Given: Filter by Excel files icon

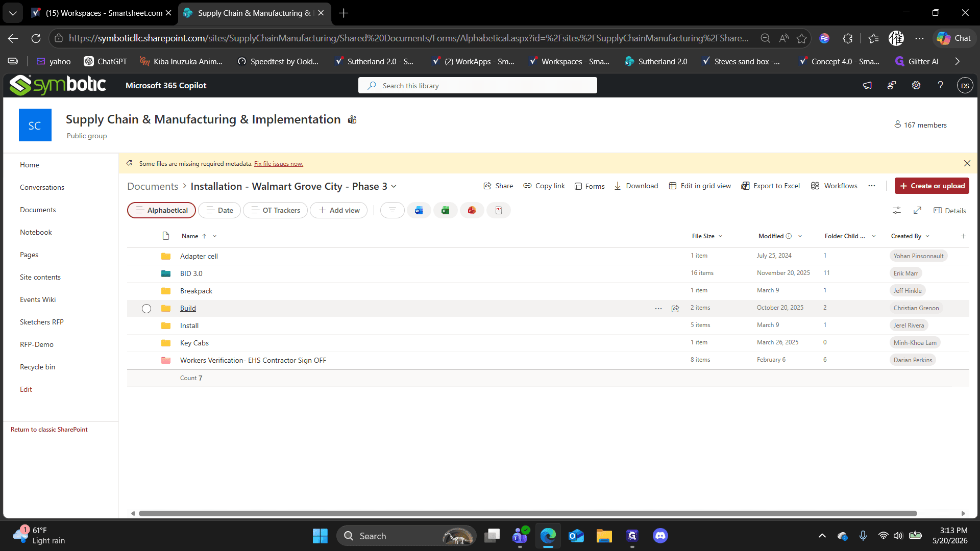Looking at the screenshot, I should pos(445,210).
